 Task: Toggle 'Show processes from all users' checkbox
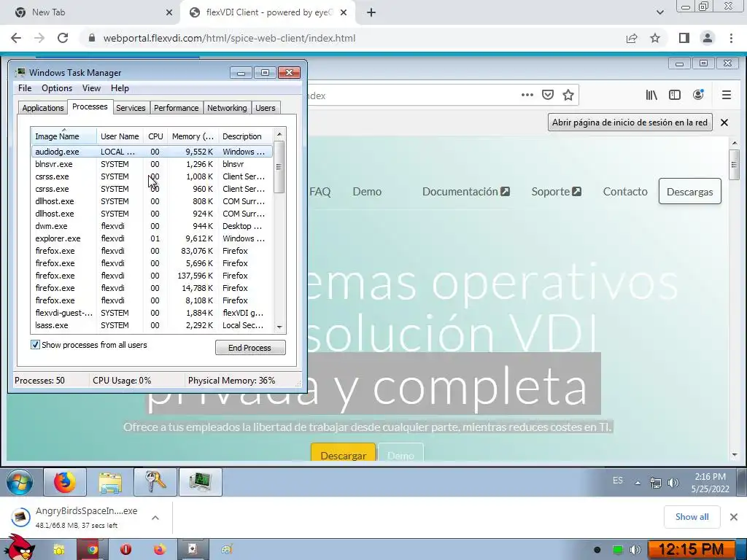tap(35, 345)
